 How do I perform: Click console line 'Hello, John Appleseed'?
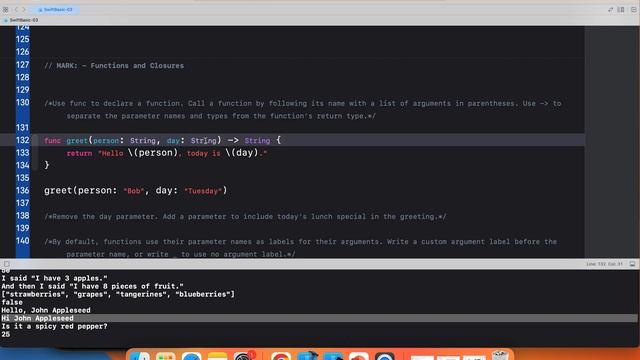(46, 310)
